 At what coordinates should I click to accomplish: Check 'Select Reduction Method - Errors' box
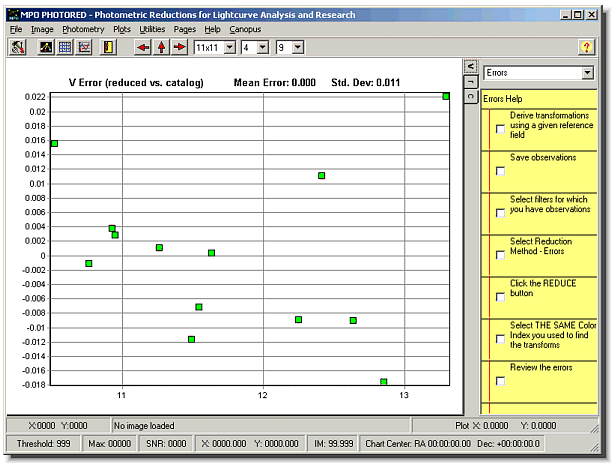click(500, 255)
